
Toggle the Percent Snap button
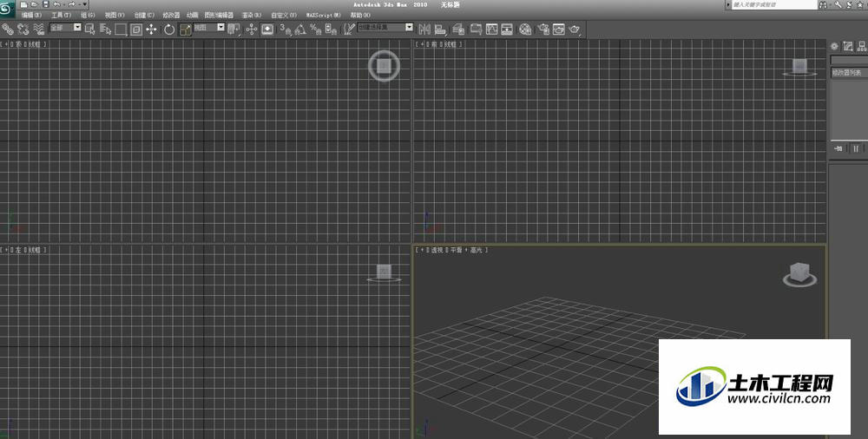pos(316,29)
